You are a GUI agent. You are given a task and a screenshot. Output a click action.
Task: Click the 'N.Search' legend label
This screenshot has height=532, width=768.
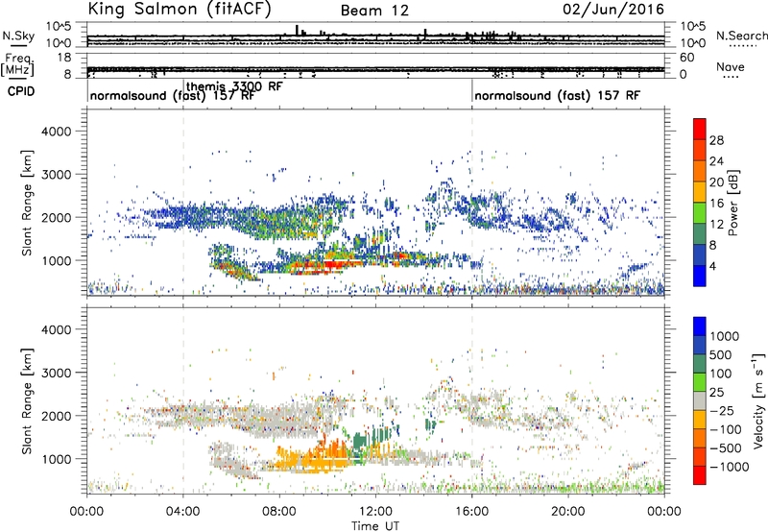coord(741,36)
